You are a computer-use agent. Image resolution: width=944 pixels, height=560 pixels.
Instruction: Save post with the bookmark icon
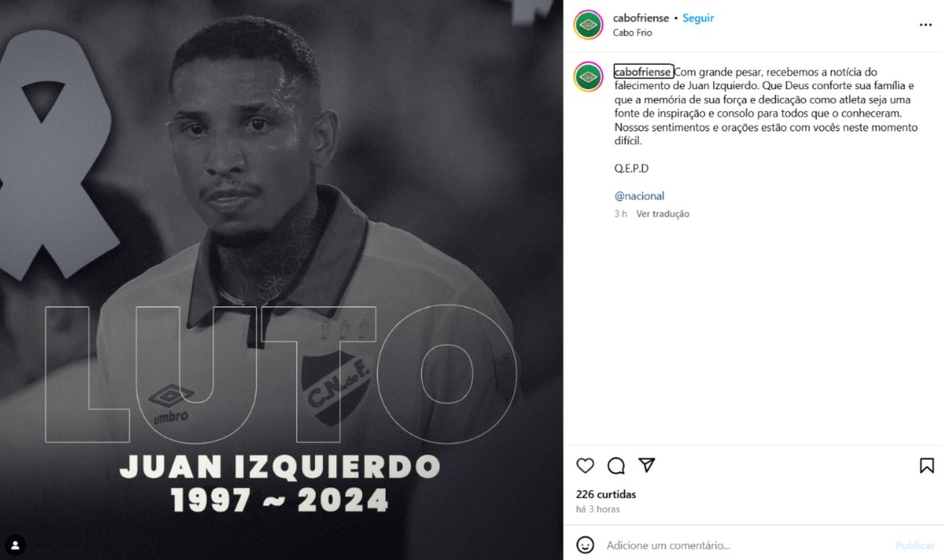click(927, 466)
